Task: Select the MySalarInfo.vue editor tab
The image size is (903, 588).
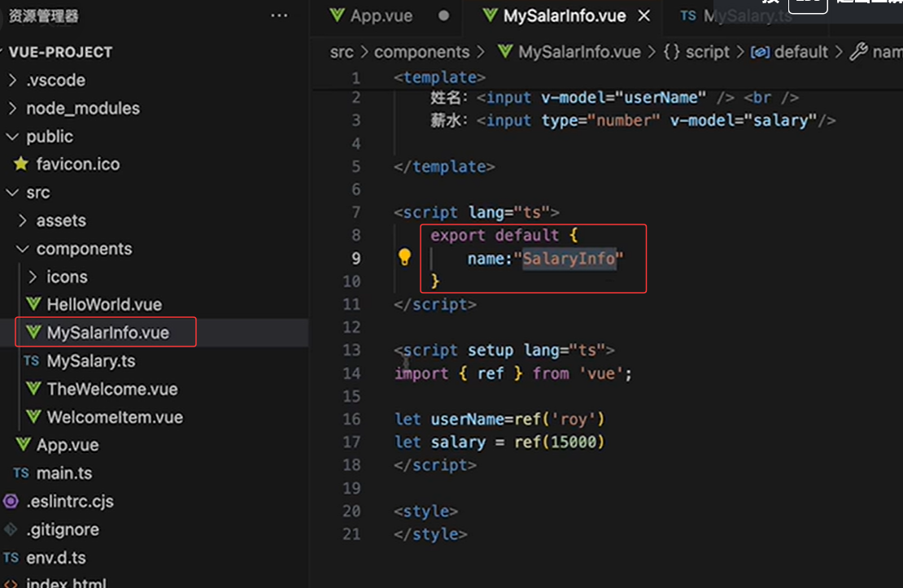Action: 565,15
